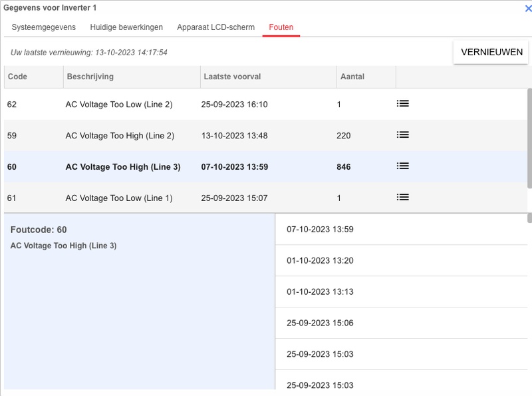Screen dimensions: 532x396
Task: Open the Huidige bewerkingen tab
Action: point(126,27)
